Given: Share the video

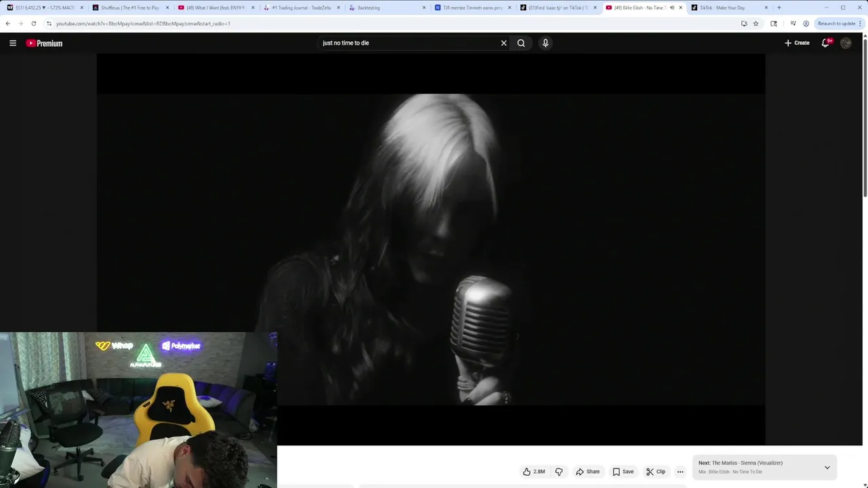Looking at the screenshot, I should point(587,472).
